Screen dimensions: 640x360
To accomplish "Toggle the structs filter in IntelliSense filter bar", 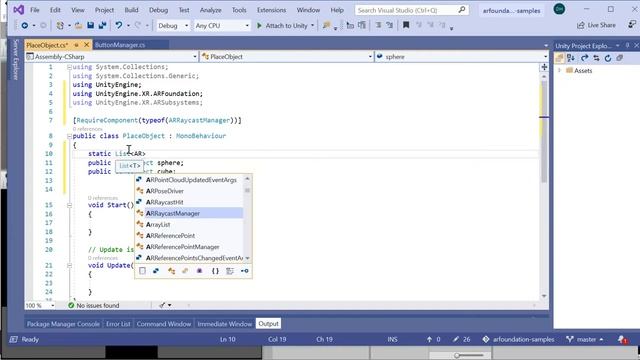I will coord(156,271).
